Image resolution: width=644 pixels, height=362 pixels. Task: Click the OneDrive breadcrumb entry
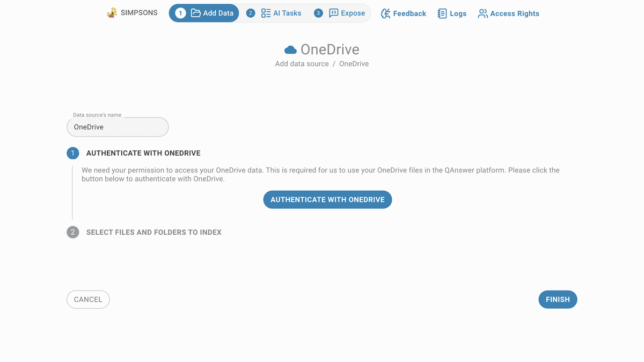[x=354, y=63]
